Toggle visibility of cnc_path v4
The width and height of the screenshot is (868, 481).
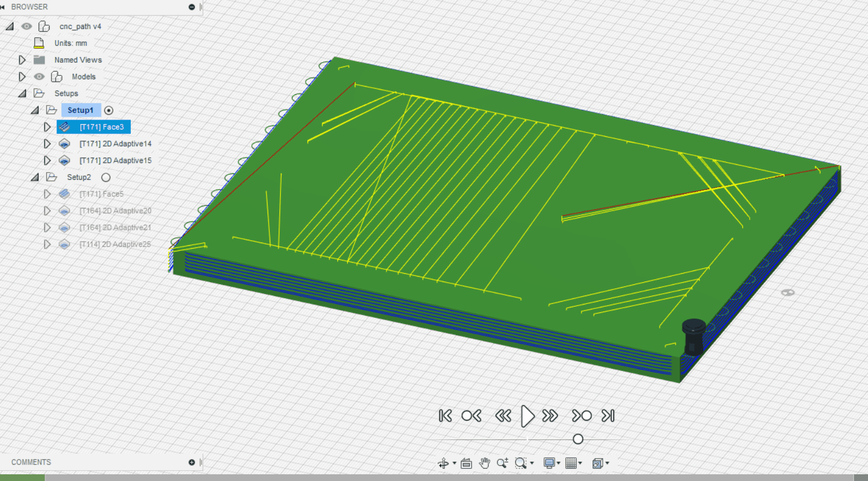click(x=26, y=26)
